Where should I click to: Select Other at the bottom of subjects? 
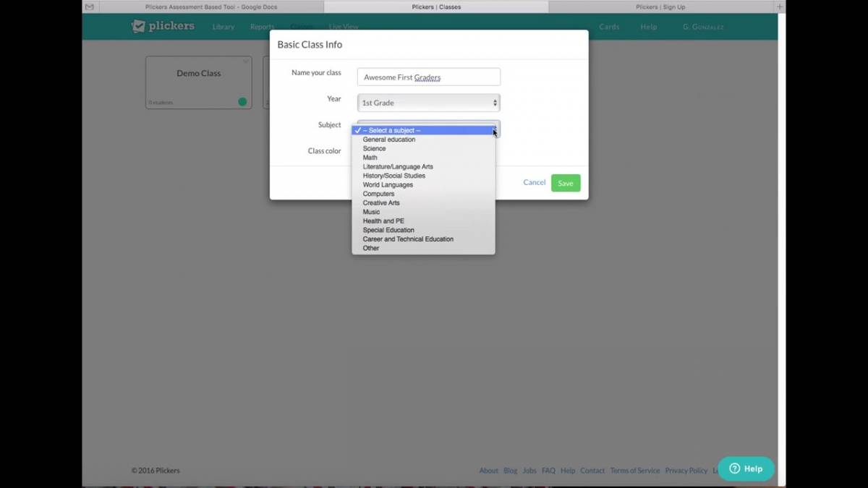point(423,248)
